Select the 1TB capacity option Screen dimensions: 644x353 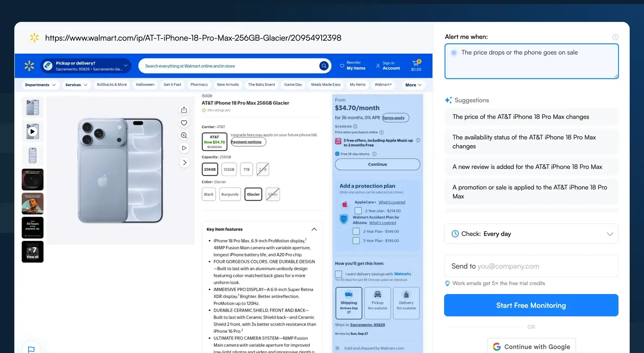(246, 169)
